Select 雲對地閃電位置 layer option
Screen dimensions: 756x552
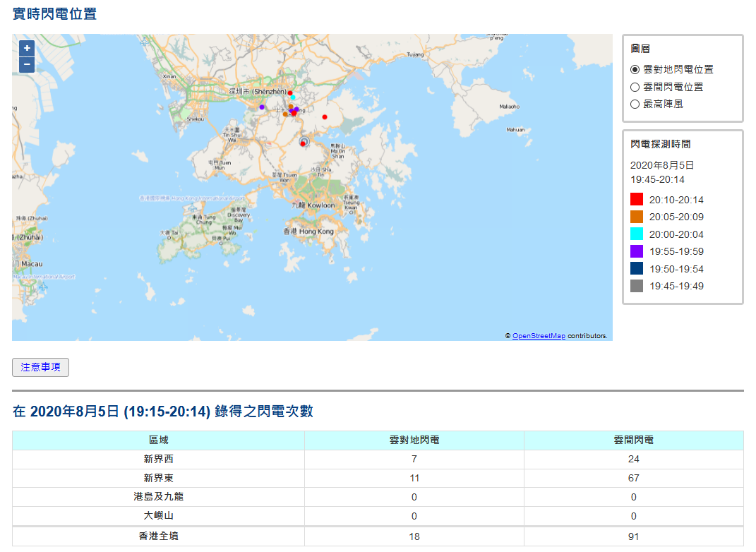635,69
